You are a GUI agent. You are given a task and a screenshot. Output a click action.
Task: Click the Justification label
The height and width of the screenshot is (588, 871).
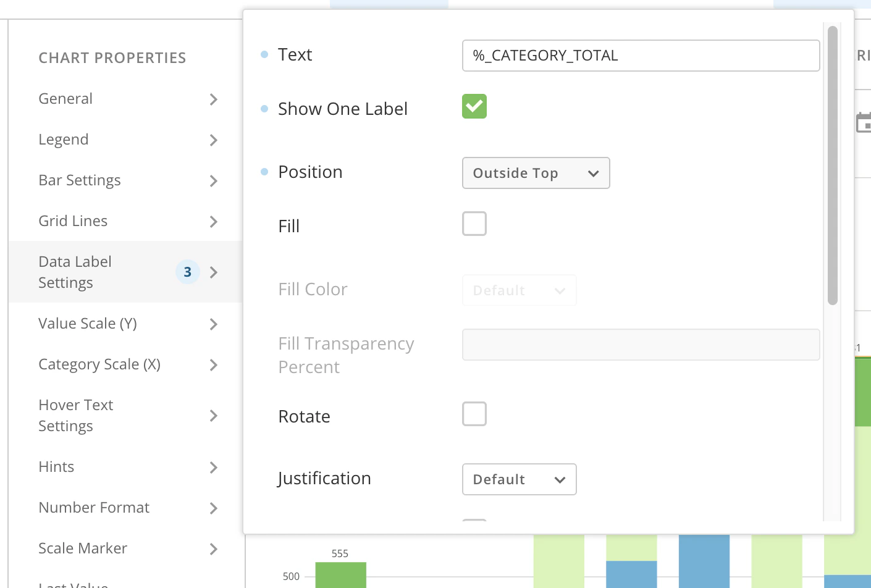[324, 479]
